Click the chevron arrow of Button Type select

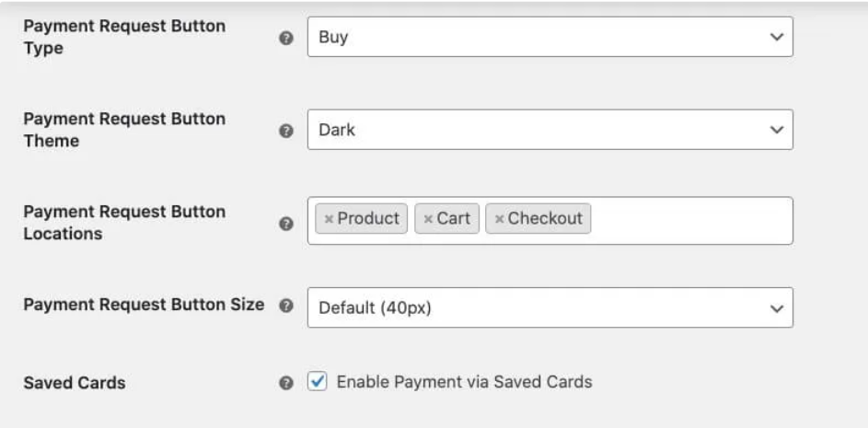(776, 38)
